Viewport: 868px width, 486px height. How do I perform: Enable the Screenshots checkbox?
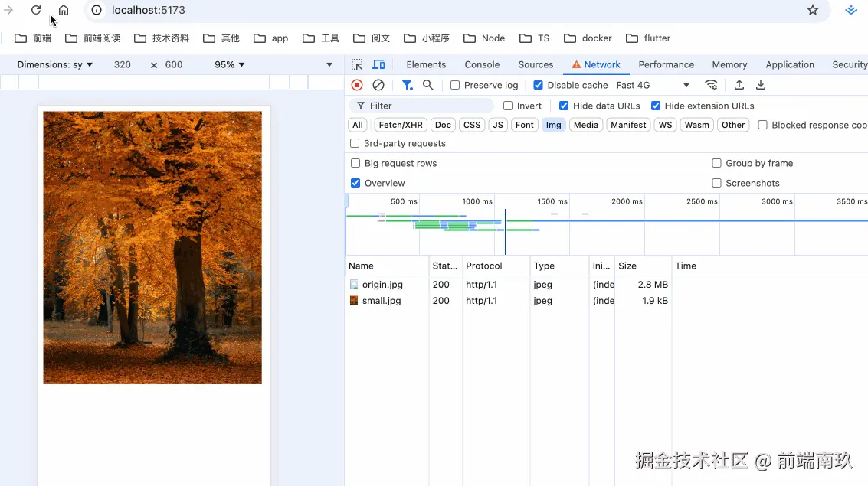[716, 183]
